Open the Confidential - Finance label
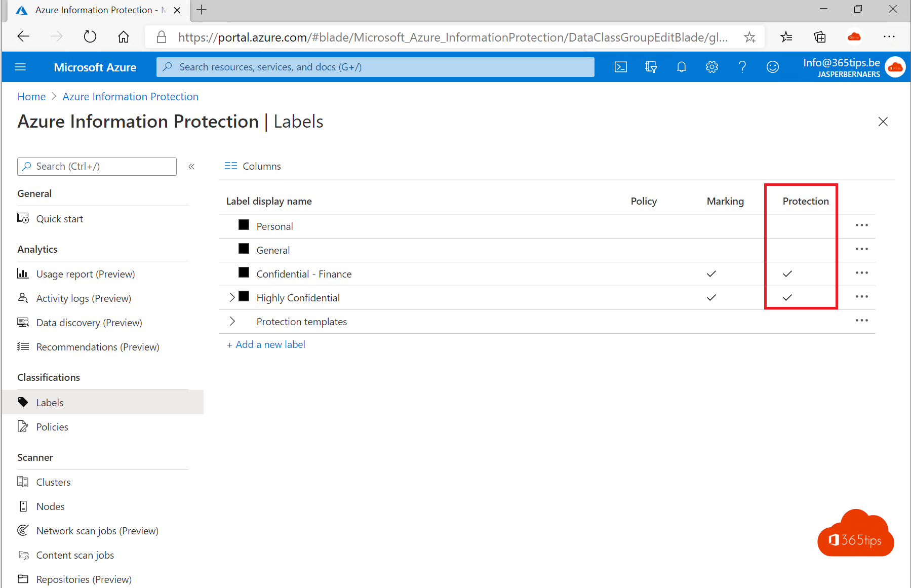 pos(304,274)
